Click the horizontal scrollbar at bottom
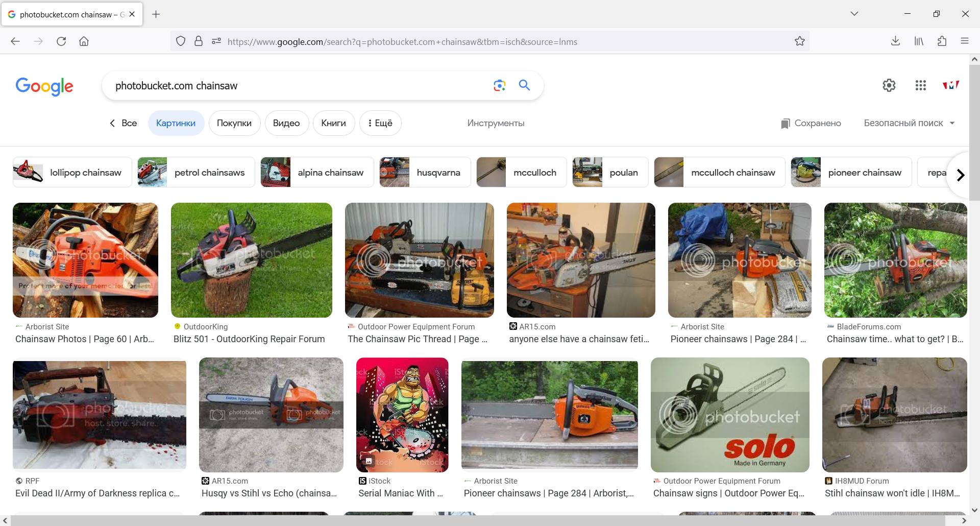Screen dimensions: 980x526 click(478, 520)
